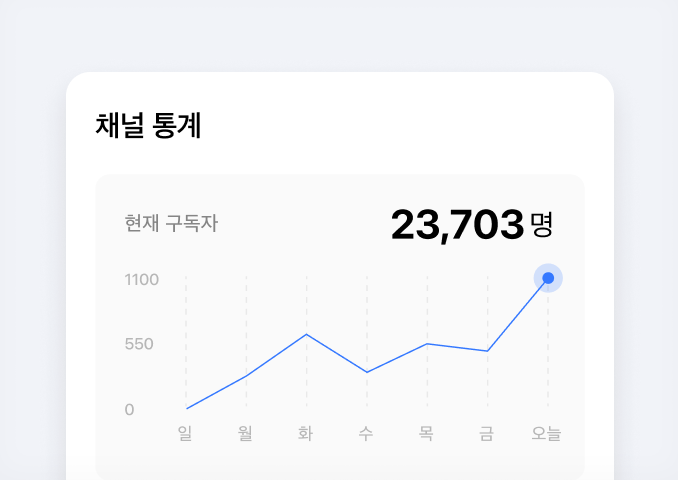Click the 금 day label
Viewport: 678px width, 480px height.
[486, 433]
